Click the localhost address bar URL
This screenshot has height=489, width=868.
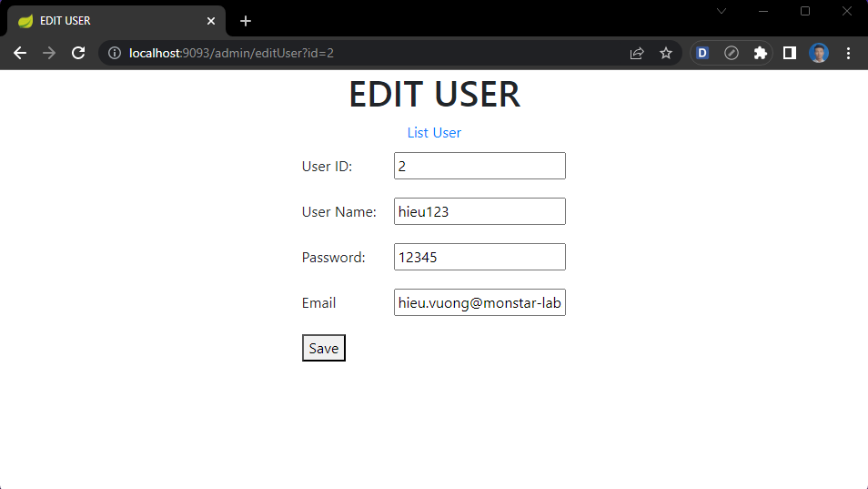click(x=231, y=53)
